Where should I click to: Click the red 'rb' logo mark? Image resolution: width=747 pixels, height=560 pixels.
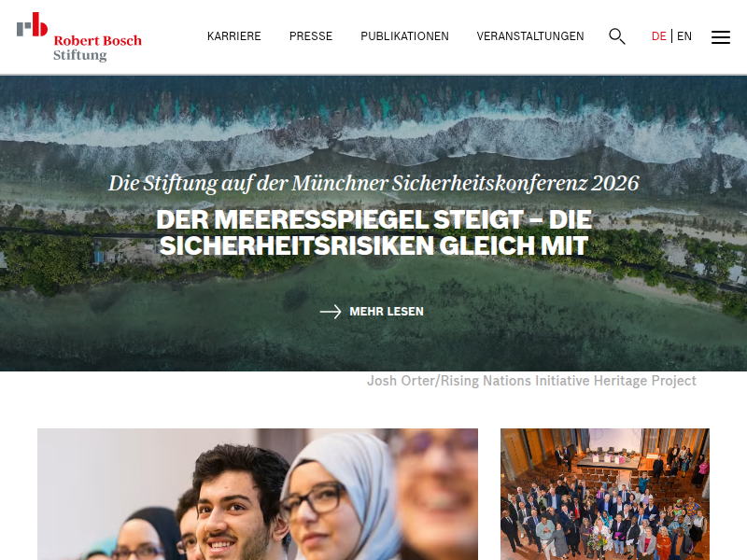point(32,25)
